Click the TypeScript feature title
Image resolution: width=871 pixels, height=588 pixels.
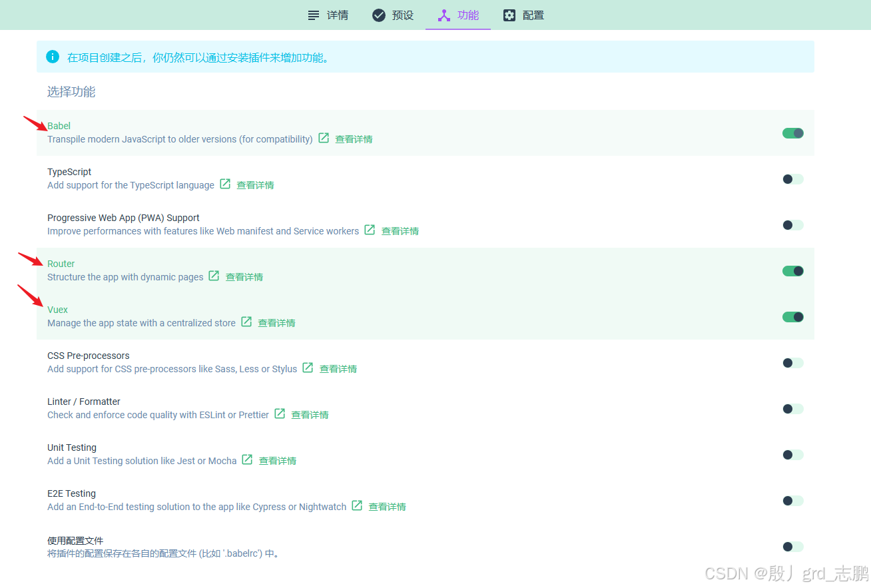(69, 172)
